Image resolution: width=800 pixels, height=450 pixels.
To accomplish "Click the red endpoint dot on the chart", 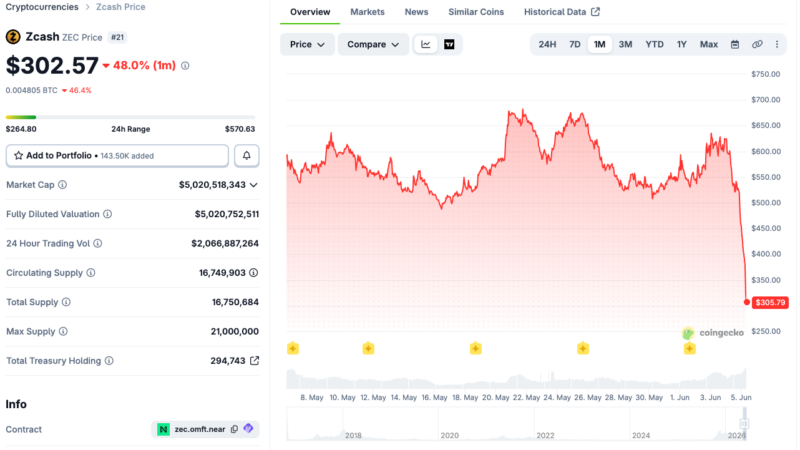I will pos(747,303).
